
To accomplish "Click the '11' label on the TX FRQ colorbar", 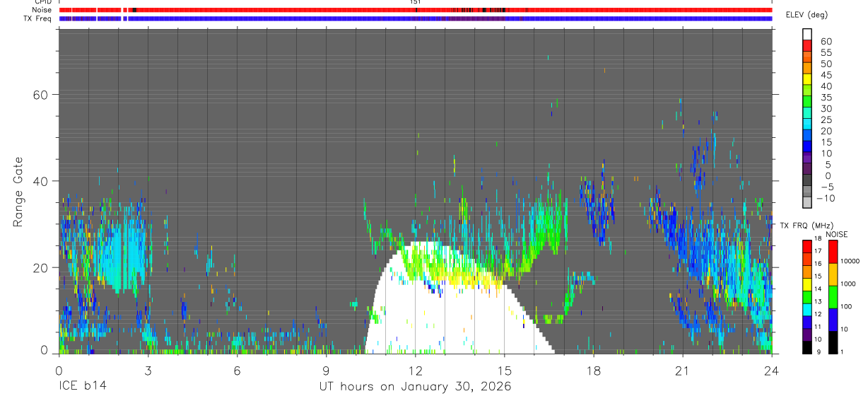I will pos(819,327).
